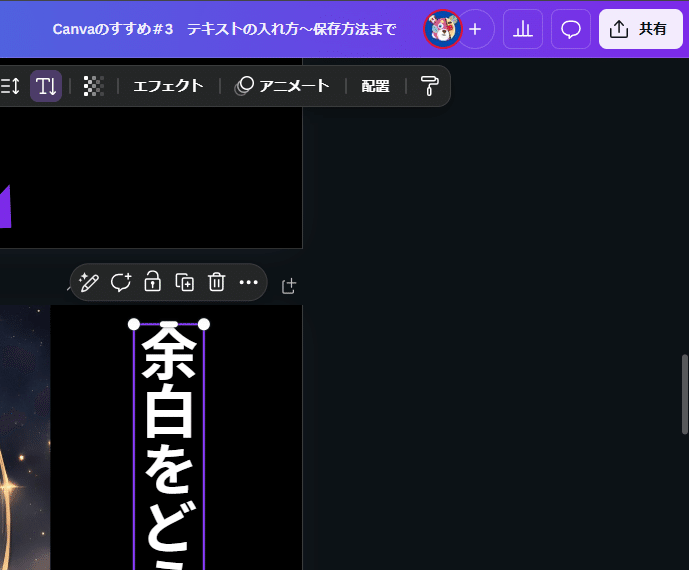689x570 pixels.
Task: Open the transparency checkerboard icon
Action: (94, 86)
